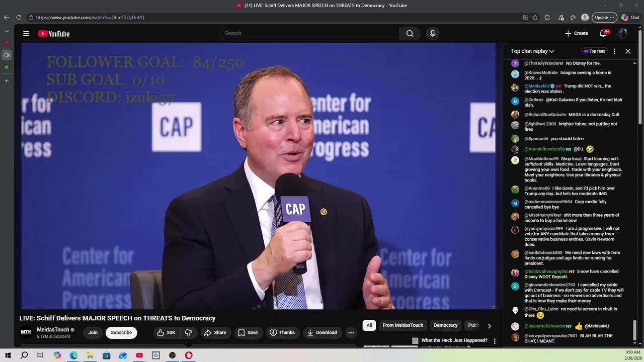Save the video to a playlist
The height and width of the screenshot is (362, 644).
[248, 332]
